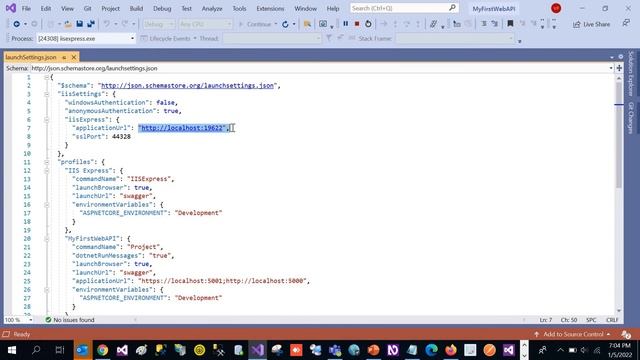Screen dimensions: 640x360
Task: Click the sslPort value 44328
Action: pos(121,136)
